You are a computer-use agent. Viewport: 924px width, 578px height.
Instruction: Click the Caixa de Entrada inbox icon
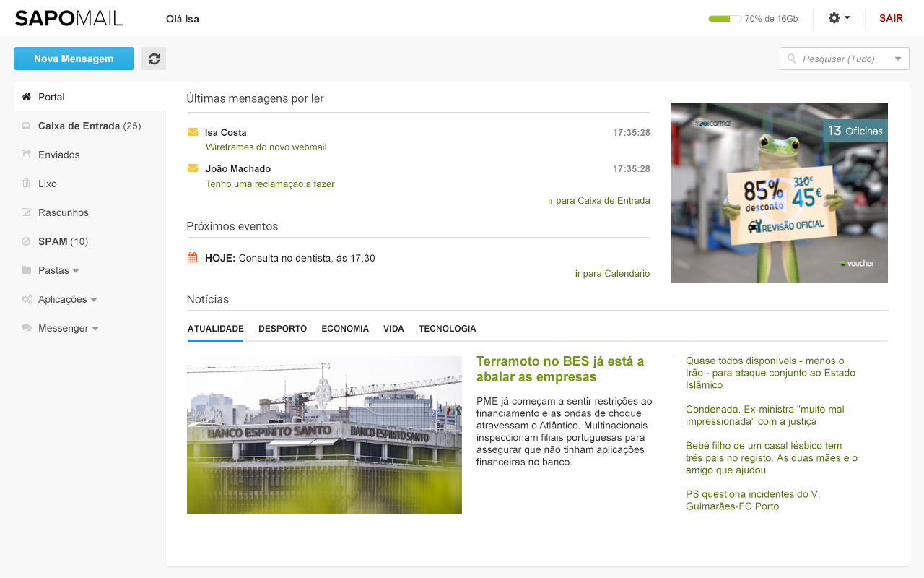pyautogui.click(x=27, y=126)
